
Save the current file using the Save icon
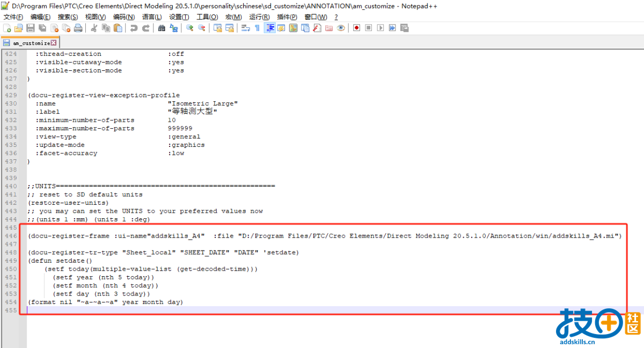pyautogui.click(x=31, y=28)
